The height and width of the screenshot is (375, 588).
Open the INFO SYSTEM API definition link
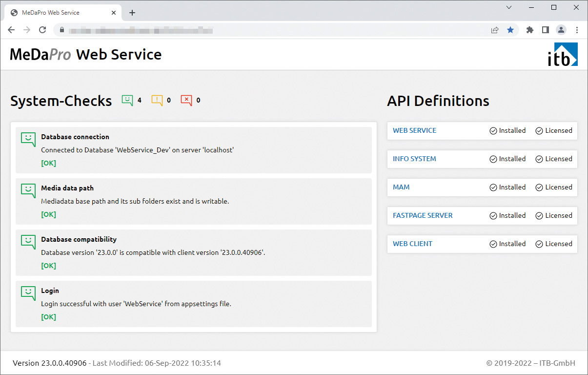(414, 159)
